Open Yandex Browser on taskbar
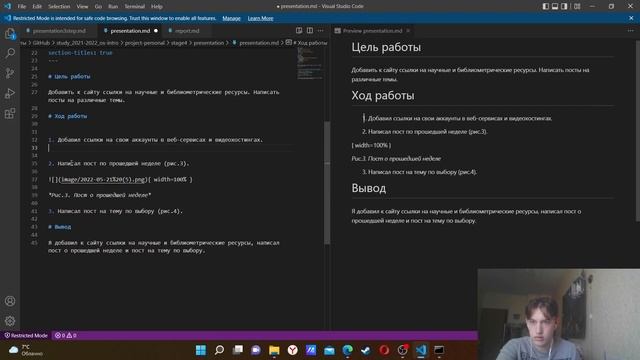640x360 pixels. [293, 350]
